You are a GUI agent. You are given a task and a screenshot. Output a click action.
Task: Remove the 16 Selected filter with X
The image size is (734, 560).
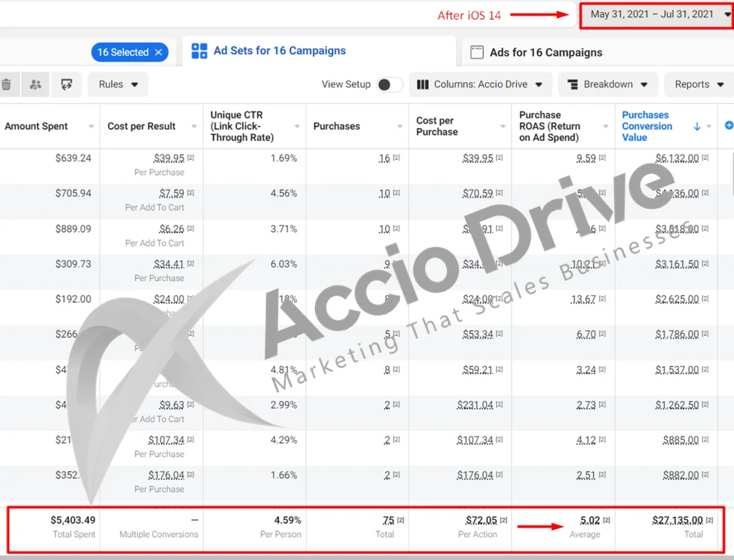coord(158,52)
